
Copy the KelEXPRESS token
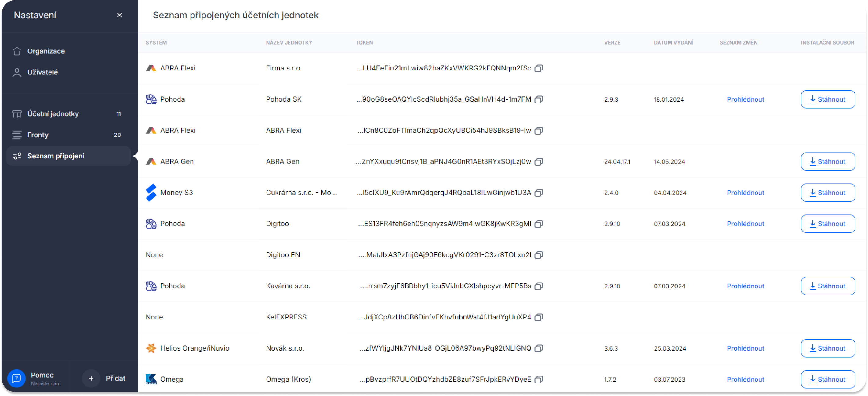(539, 318)
